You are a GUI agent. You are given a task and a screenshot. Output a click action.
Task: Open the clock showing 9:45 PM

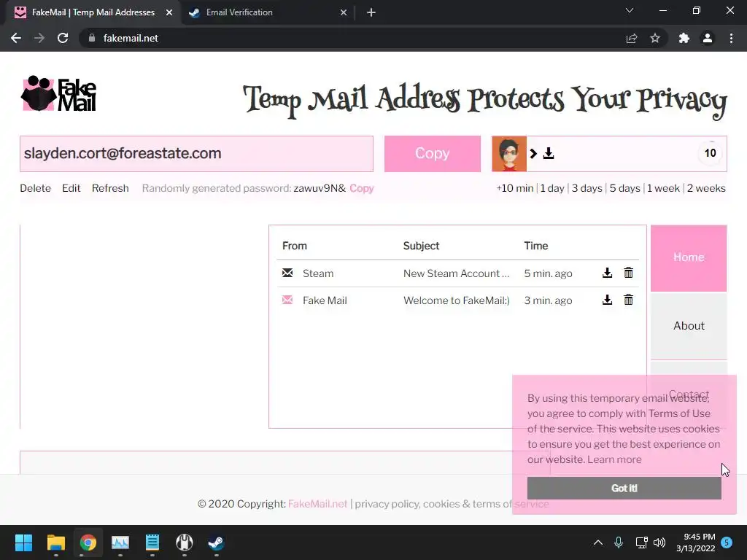(x=695, y=542)
